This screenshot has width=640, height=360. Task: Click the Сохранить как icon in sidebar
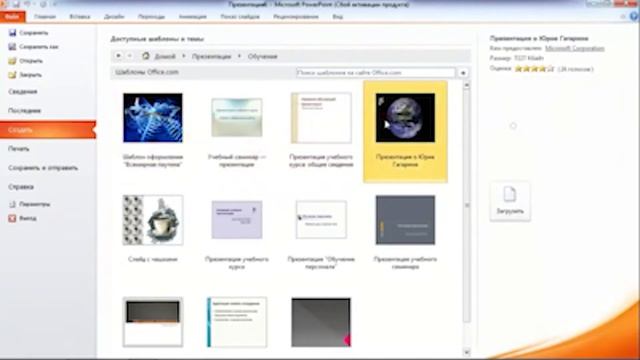coord(12,47)
